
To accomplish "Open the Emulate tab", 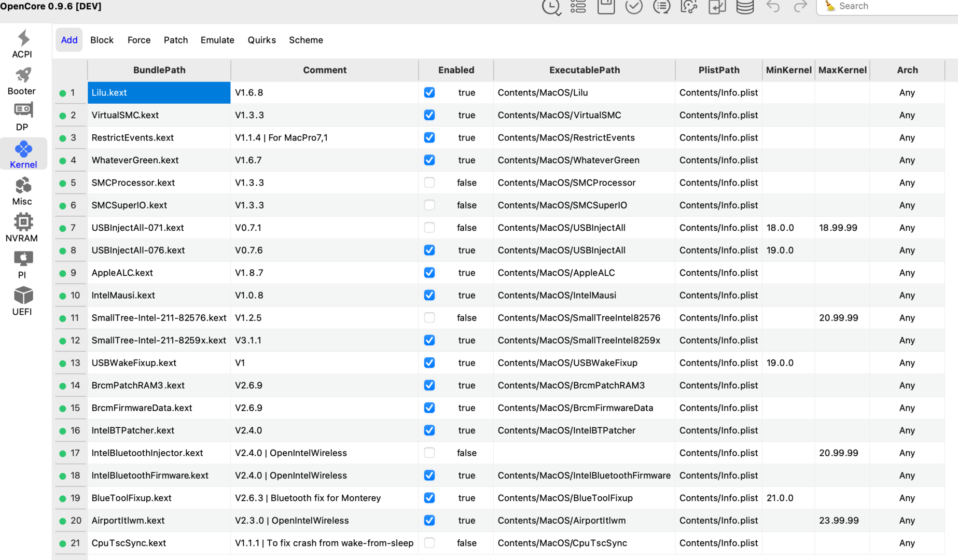I will [217, 40].
